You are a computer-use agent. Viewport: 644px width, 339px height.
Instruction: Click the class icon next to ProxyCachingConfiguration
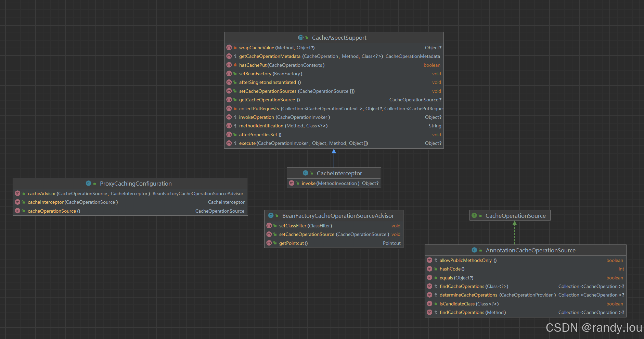pyautogui.click(x=88, y=184)
